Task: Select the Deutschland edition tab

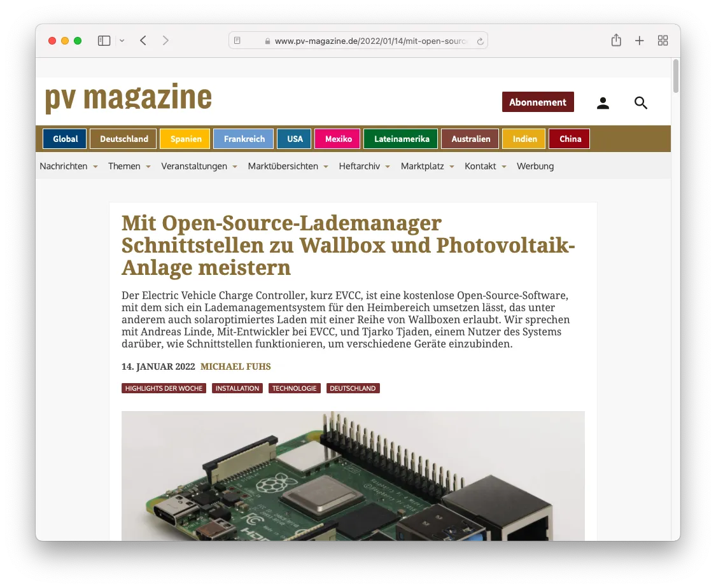Action: pos(123,139)
